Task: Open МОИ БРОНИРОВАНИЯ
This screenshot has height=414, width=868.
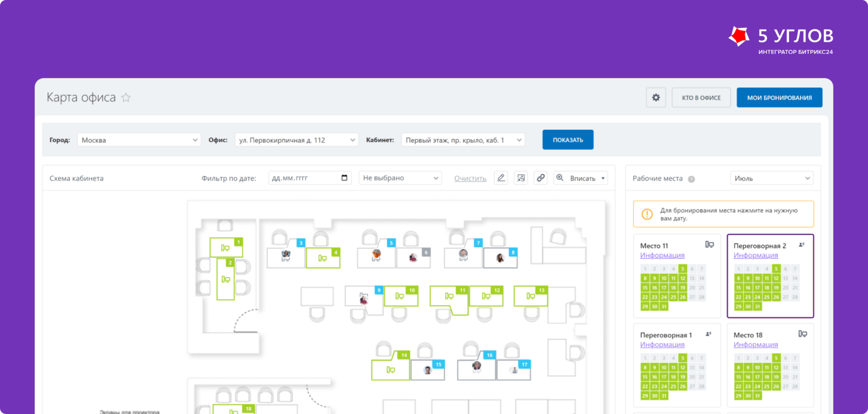Action: pos(779,98)
